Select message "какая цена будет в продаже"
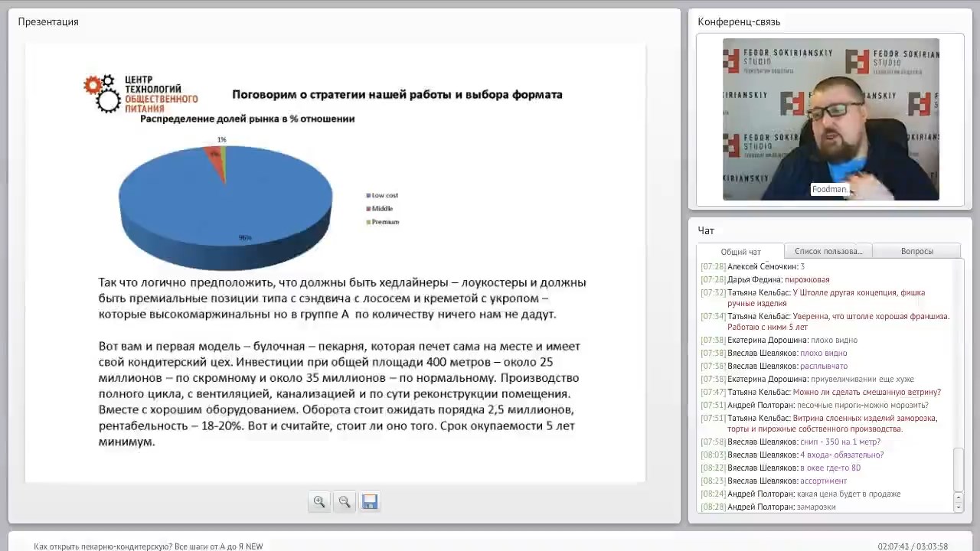 (x=848, y=494)
